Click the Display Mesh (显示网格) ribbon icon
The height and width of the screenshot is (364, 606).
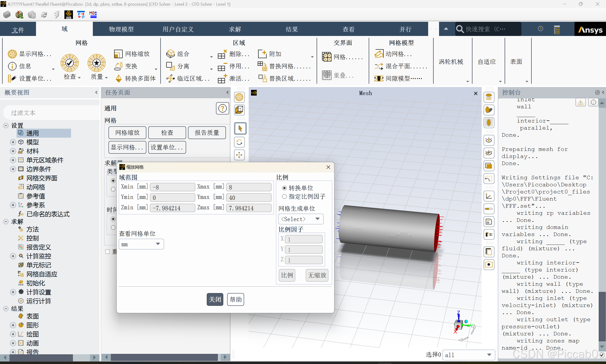[12, 54]
